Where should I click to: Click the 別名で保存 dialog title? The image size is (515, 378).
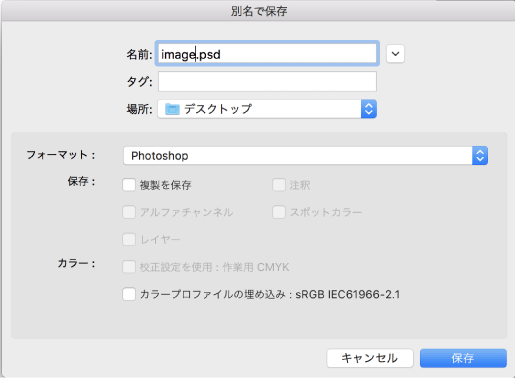tap(259, 11)
